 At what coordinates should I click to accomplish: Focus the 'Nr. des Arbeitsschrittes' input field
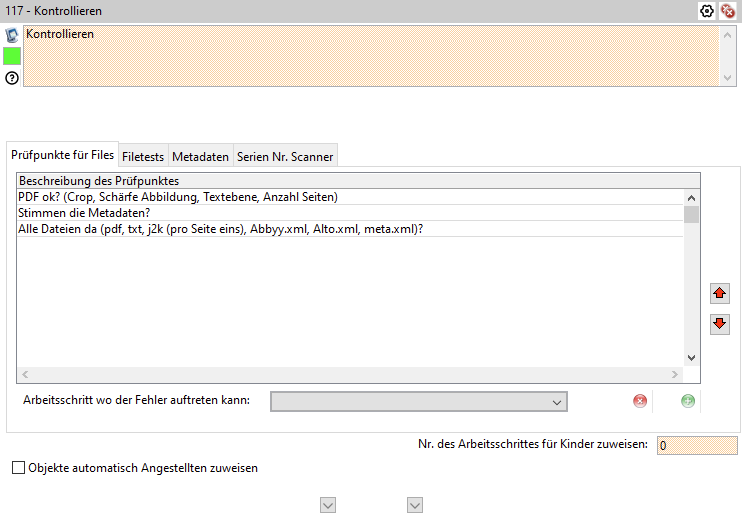(697, 445)
